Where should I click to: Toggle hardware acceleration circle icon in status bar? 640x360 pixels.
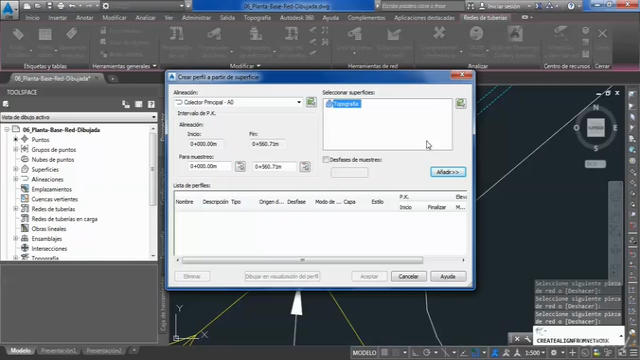(x=585, y=353)
